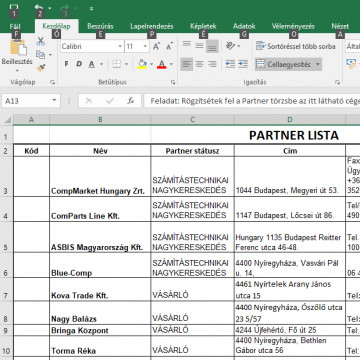
Task: Align text to bottom of cell
Action: [212, 46]
